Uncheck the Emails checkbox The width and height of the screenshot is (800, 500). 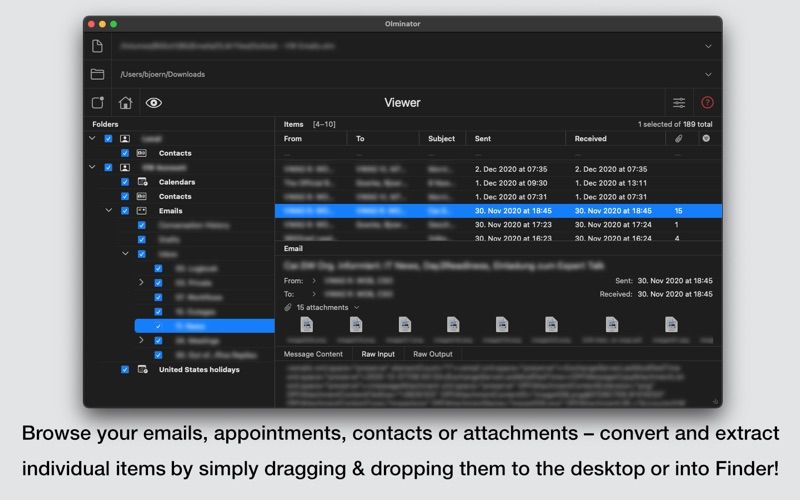125,211
